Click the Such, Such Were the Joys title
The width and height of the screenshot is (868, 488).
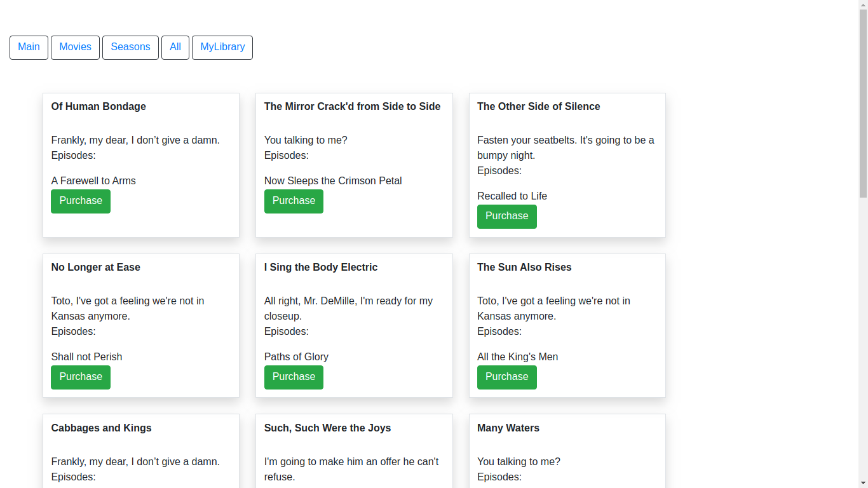(327, 428)
